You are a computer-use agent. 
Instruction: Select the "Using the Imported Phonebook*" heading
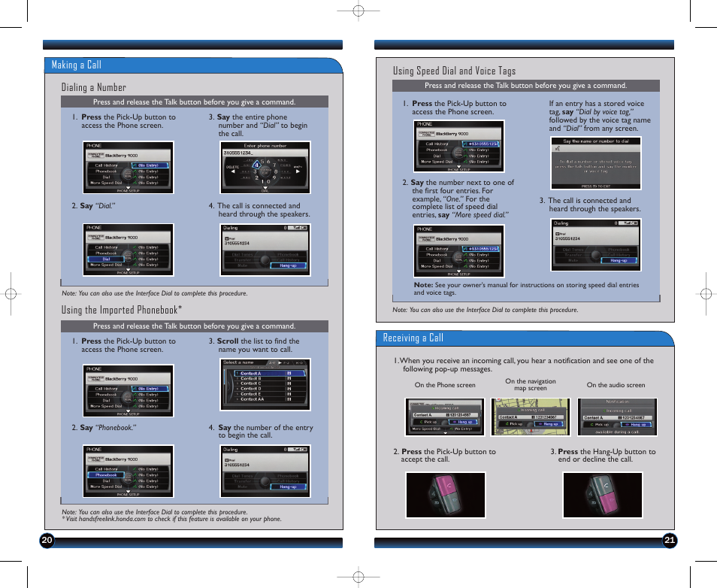click(122, 311)
